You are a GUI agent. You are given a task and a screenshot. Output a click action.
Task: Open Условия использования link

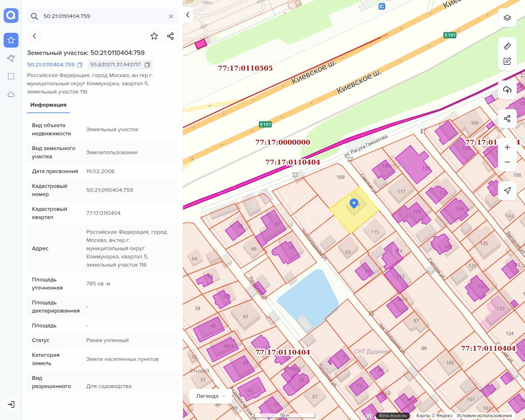coord(484,415)
